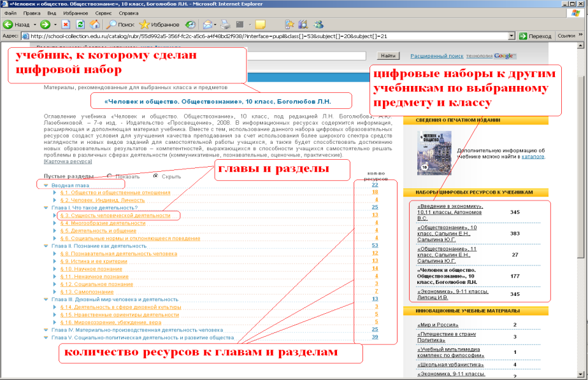Open History icon in toolbar

(x=190, y=25)
